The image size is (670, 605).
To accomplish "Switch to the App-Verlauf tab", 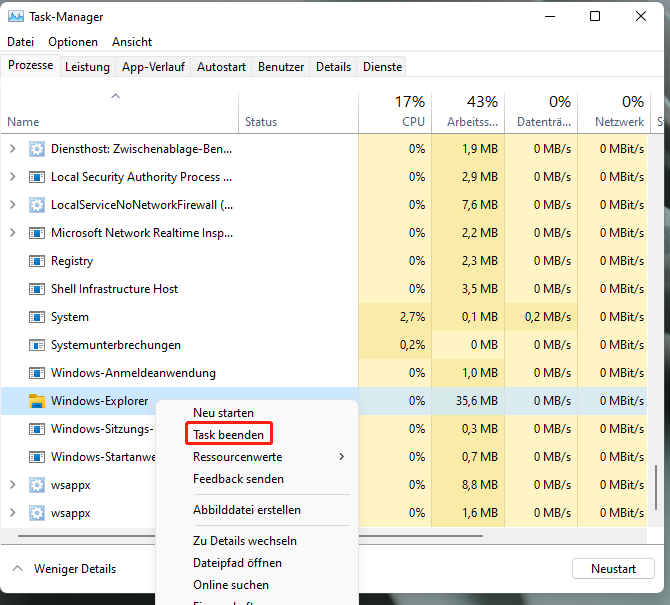I will click(153, 67).
